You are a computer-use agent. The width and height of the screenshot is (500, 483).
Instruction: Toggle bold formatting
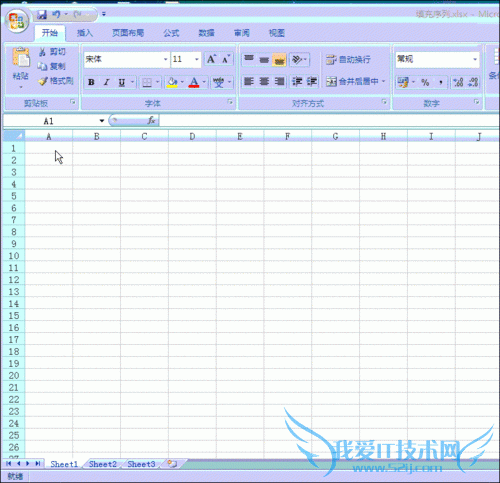91,82
